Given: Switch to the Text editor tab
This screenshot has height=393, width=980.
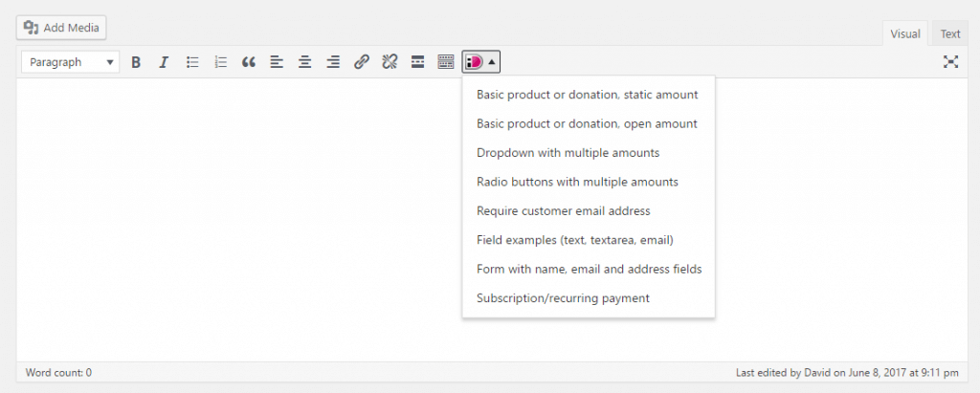Looking at the screenshot, I should coord(950,33).
